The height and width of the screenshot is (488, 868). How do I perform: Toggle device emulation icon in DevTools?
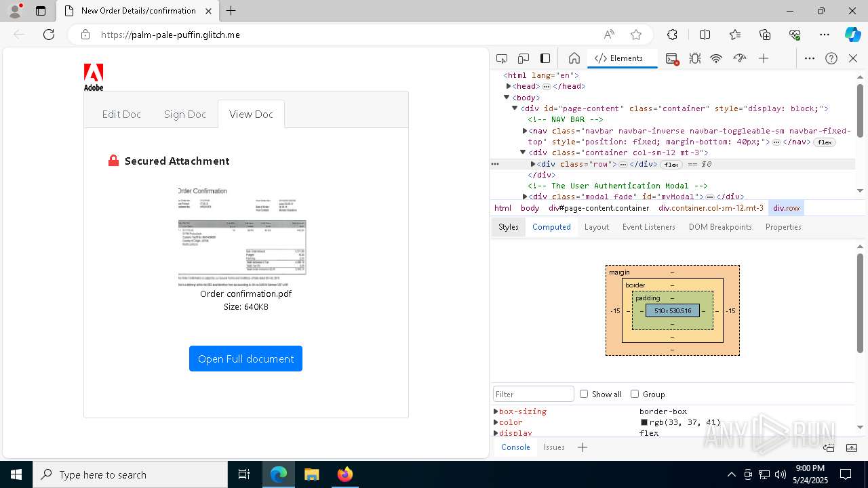(x=524, y=58)
